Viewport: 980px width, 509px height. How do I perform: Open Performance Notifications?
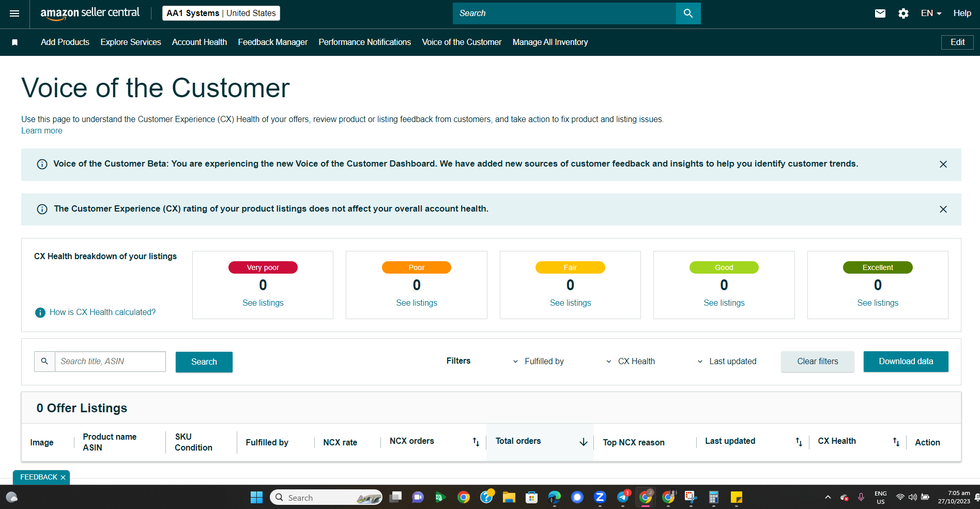(365, 42)
